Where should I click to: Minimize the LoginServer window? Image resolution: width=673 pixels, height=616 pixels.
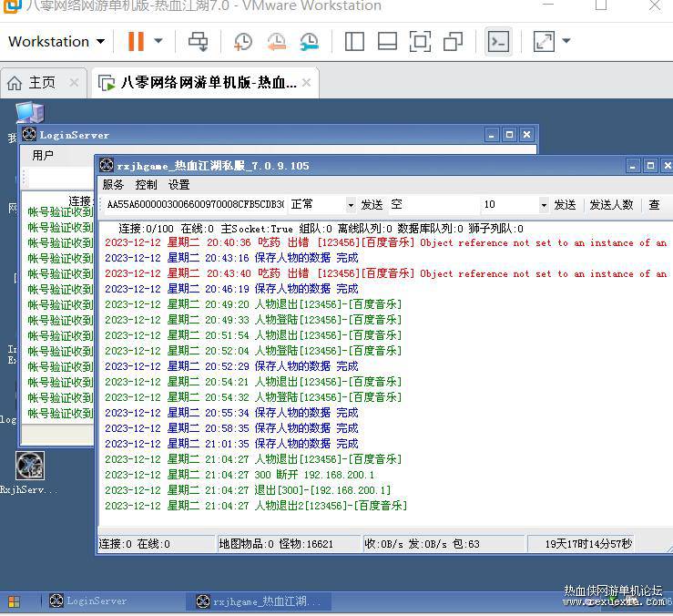coord(492,135)
